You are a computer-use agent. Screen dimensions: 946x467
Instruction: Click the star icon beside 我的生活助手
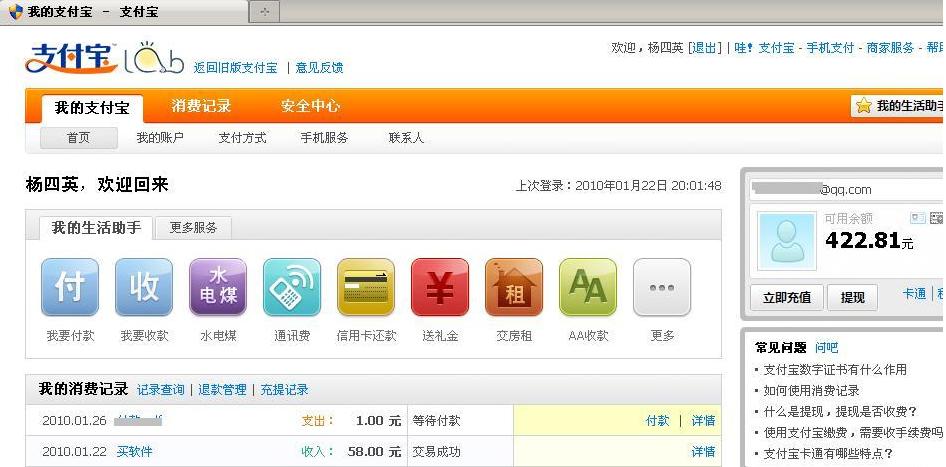864,106
